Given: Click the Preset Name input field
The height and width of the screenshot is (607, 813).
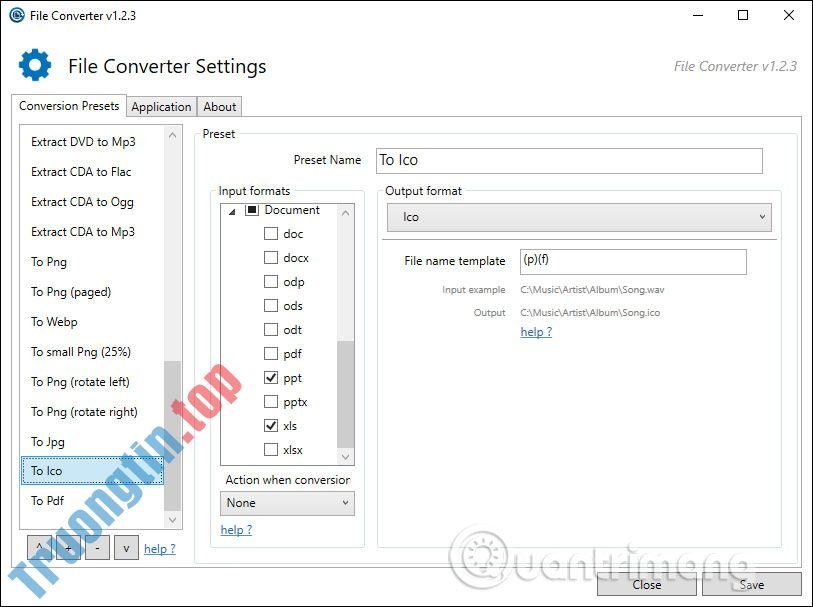Looking at the screenshot, I should click(x=569, y=160).
